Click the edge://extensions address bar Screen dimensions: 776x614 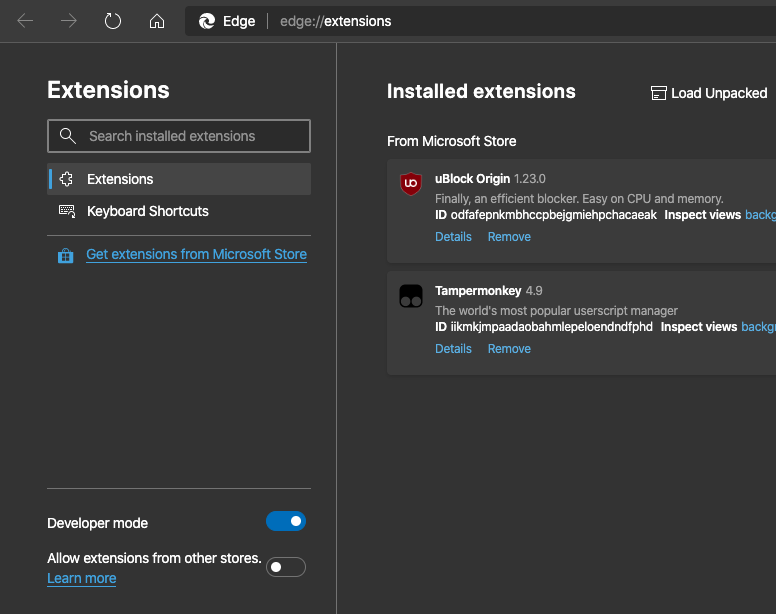480,21
